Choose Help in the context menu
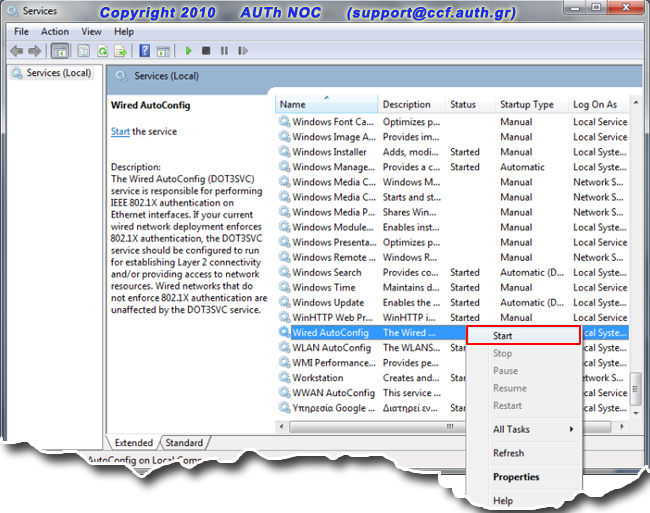The image size is (650, 513). (524, 501)
